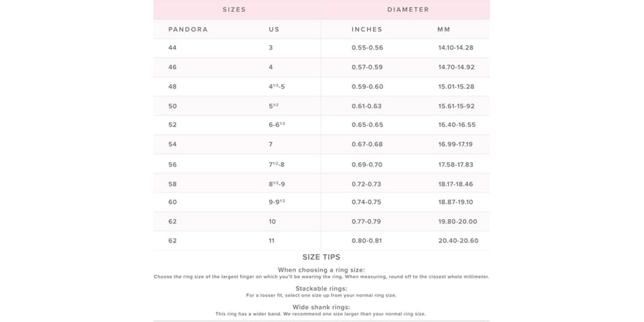Click US size 7 cell
This screenshot has width=644, height=322.
pos(271,145)
